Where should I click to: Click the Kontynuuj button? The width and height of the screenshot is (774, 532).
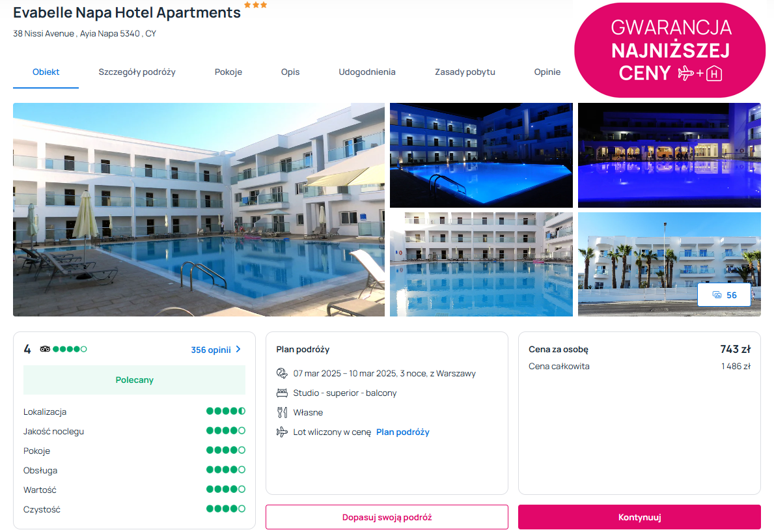(639, 517)
